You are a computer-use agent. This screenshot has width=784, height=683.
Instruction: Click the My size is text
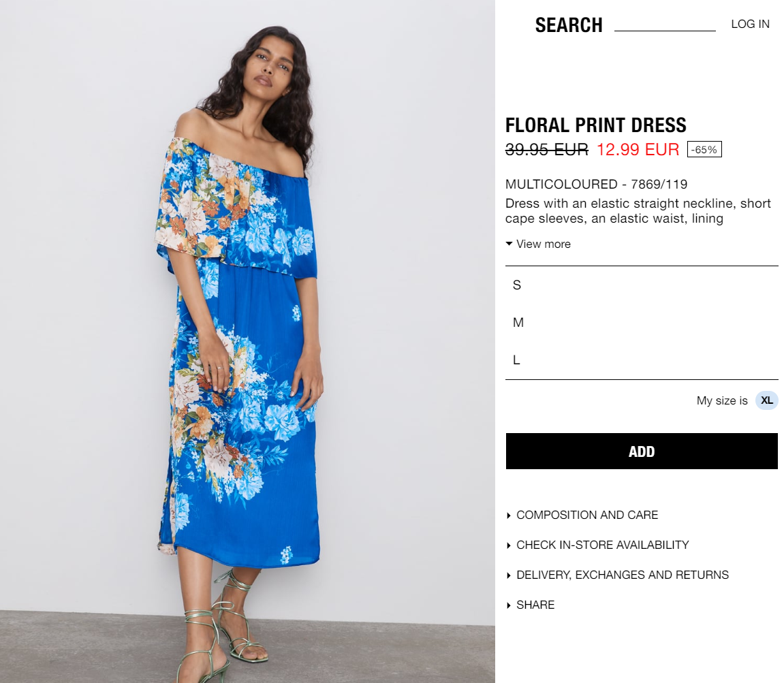point(722,400)
